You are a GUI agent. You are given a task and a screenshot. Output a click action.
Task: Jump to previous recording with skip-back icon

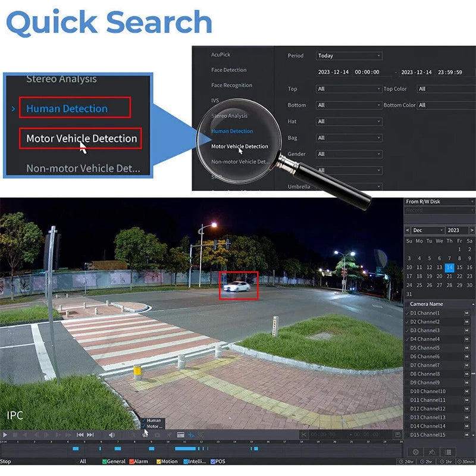80,435
